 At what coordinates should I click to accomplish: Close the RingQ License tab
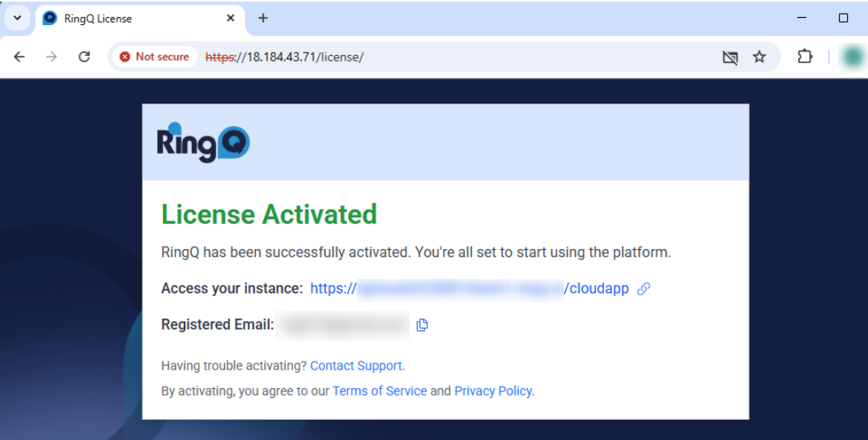coord(231,19)
